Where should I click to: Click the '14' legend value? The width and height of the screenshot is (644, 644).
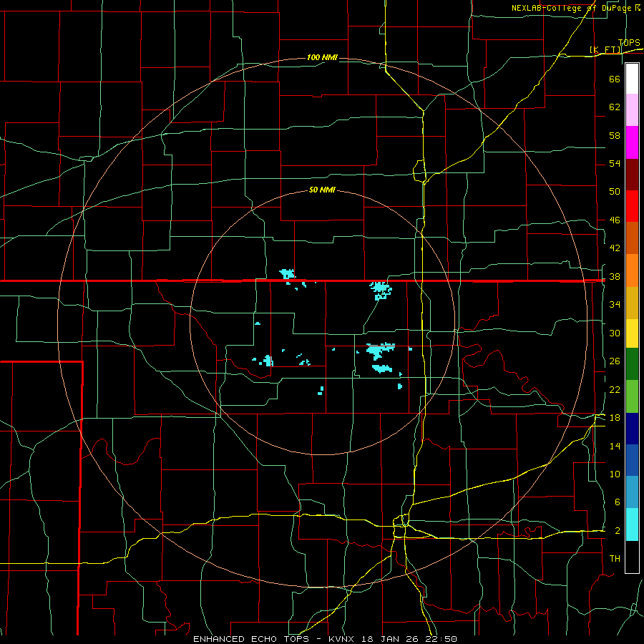[615, 446]
